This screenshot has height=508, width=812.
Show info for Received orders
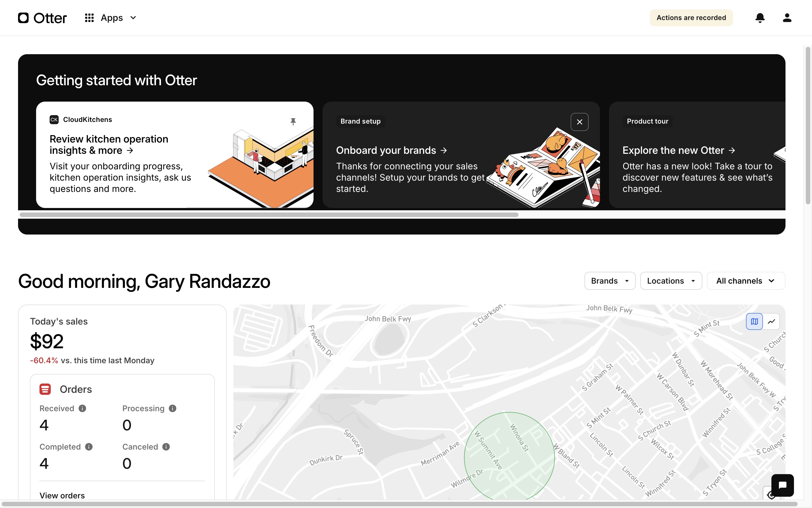(x=82, y=408)
